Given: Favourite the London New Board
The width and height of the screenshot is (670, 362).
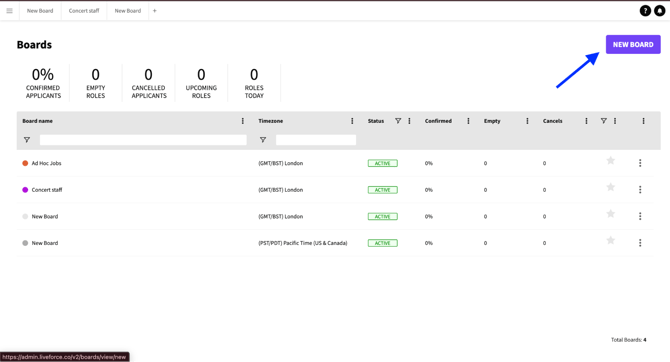Looking at the screenshot, I should point(611,214).
